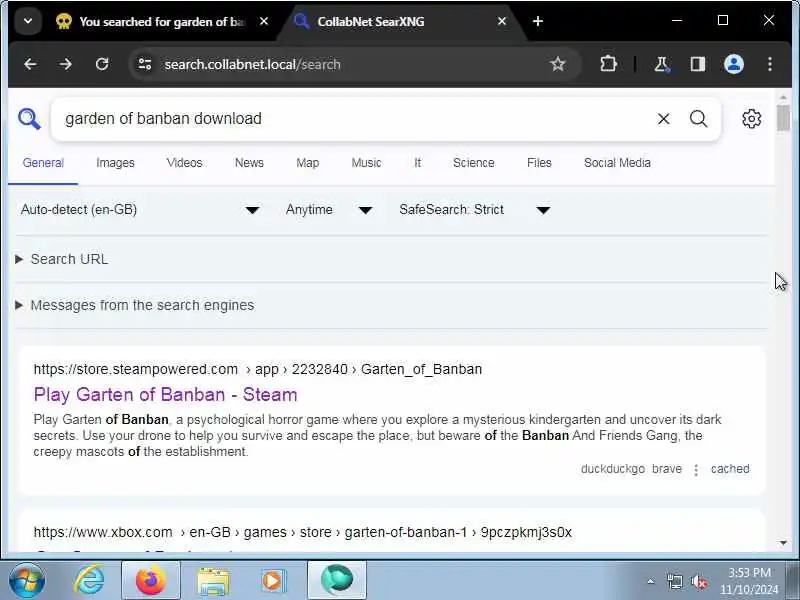Show hidden system tray icons
The height and width of the screenshot is (600, 800).
(x=651, y=581)
